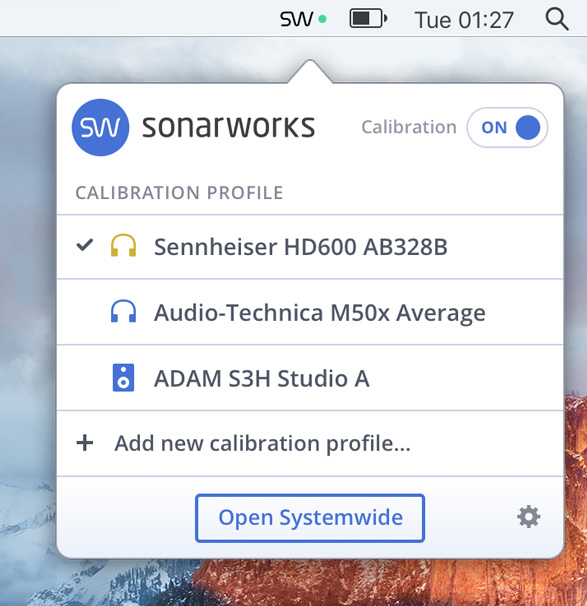
Task: Click the Calibration label text
Action: [x=409, y=127]
